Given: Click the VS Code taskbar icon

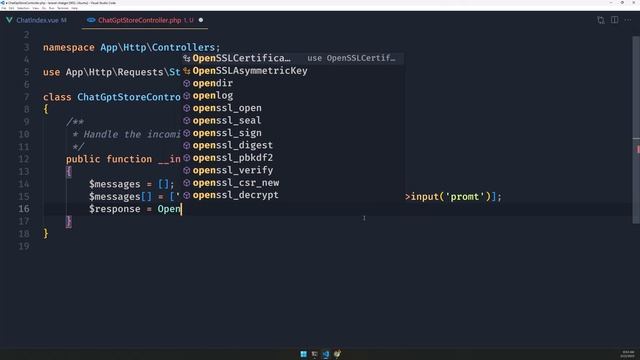Looking at the screenshot, I should click(325, 354).
